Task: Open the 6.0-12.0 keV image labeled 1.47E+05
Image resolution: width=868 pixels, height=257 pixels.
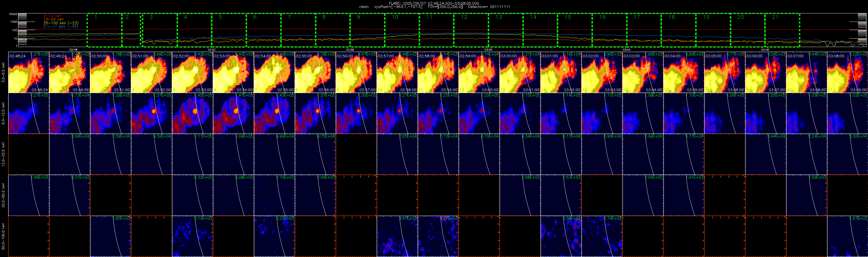Action: pyautogui.click(x=233, y=113)
